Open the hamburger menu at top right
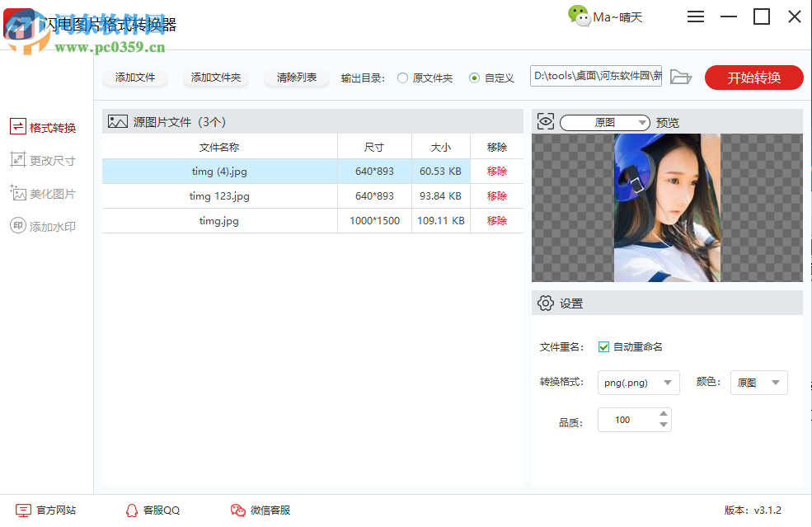This screenshot has height=527, width=812. [695, 16]
